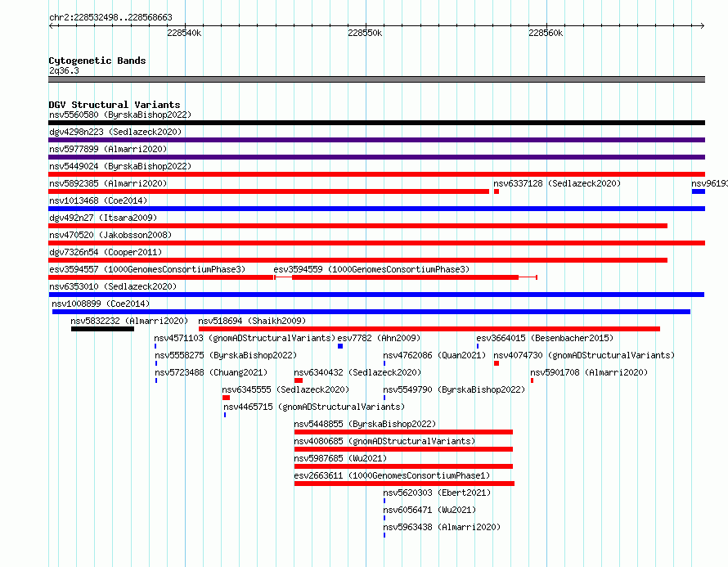Click the small blue box under esv7782
Viewport: 728px width, 567px height.
[340, 346]
